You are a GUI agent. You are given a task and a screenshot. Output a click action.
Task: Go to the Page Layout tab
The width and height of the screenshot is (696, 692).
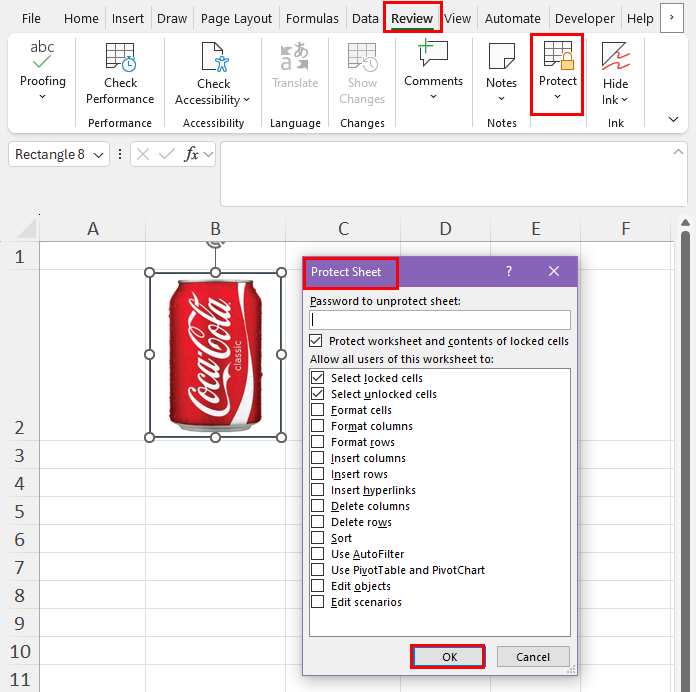pos(236,18)
